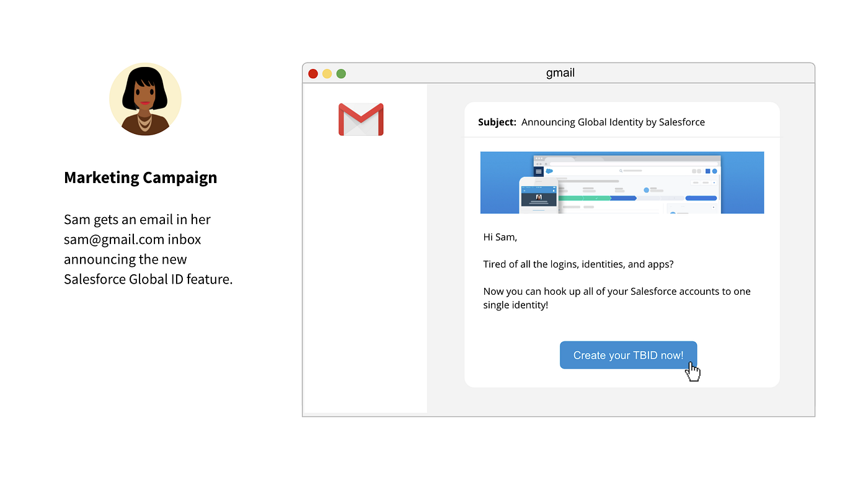Maximize the window using the green button
Screen dimensions: 868x489
click(x=341, y=74)
